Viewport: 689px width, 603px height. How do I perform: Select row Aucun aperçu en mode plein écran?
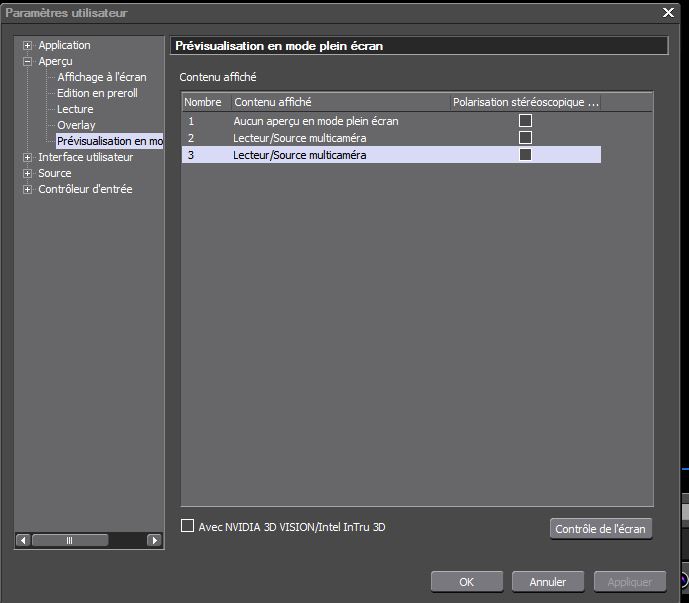point(392,121)
